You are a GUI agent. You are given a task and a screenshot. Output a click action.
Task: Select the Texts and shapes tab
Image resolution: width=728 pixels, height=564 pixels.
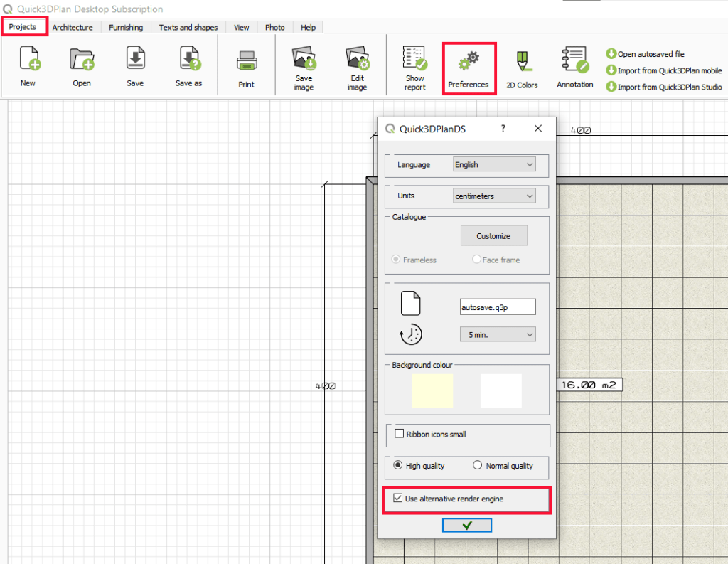(188, 28)
